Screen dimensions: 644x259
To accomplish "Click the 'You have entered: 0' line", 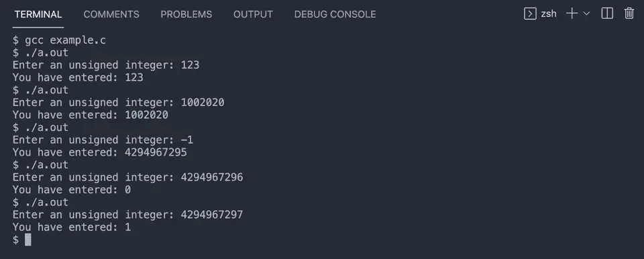I will point(72,190).
